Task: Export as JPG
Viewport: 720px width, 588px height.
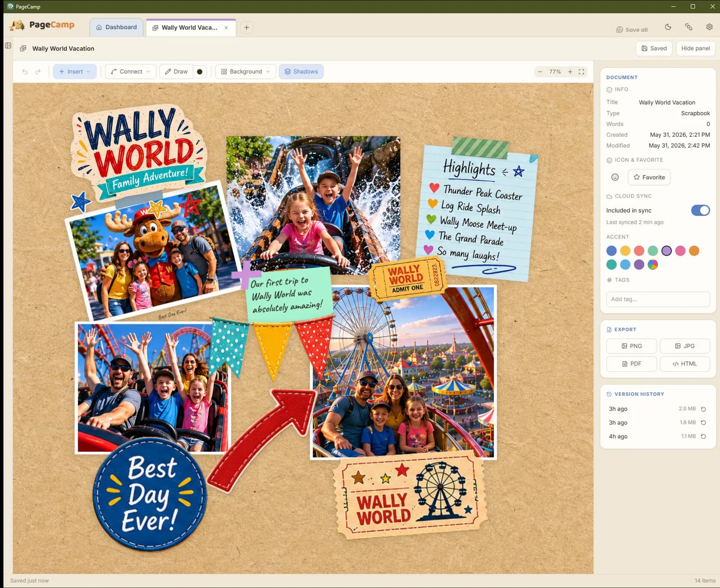Action: [684, 346]
